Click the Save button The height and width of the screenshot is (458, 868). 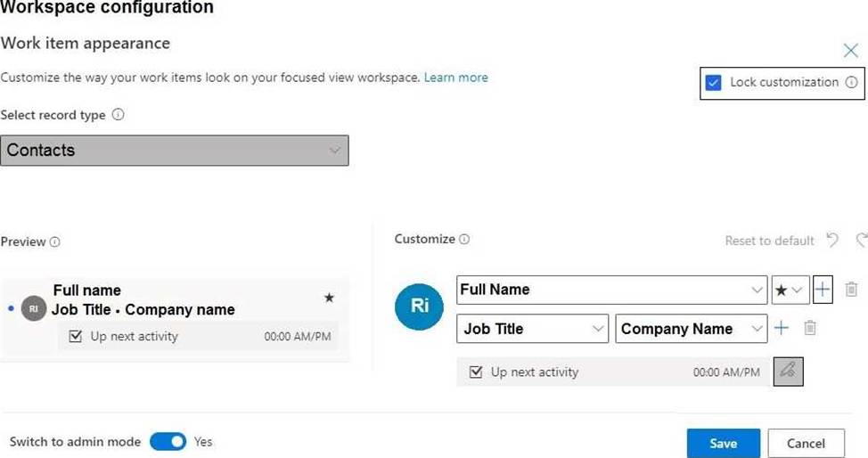click(x=723, y=444)
